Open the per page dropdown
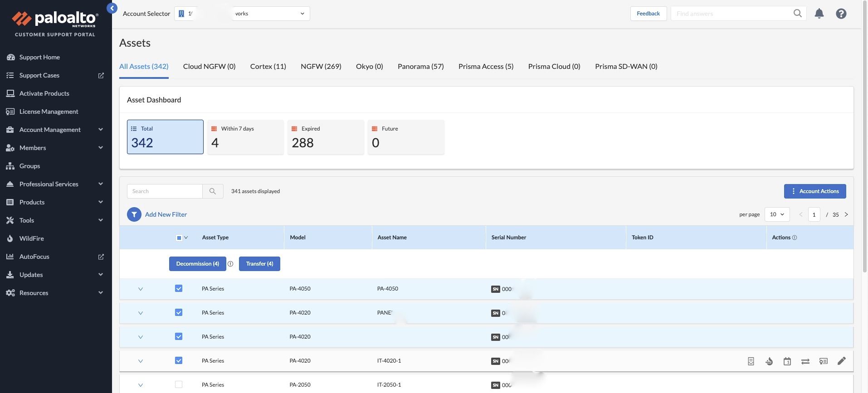The image size is (868, 393). 777,214
